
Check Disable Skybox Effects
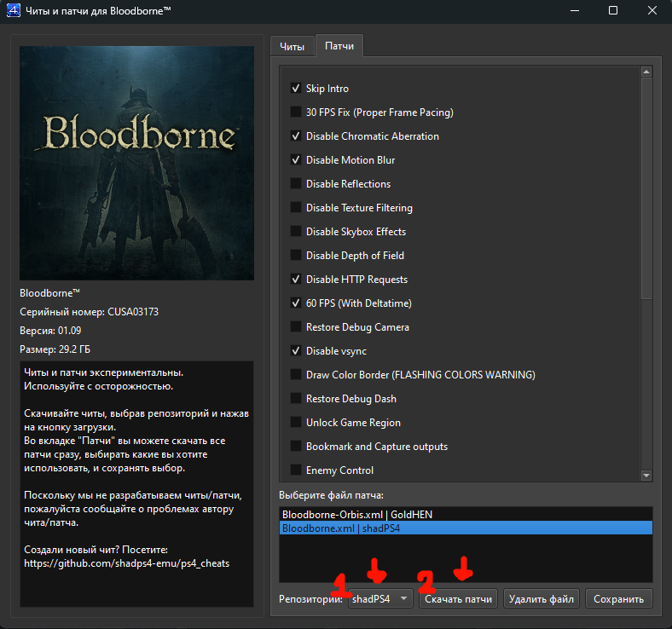click(x=296, y=232)
